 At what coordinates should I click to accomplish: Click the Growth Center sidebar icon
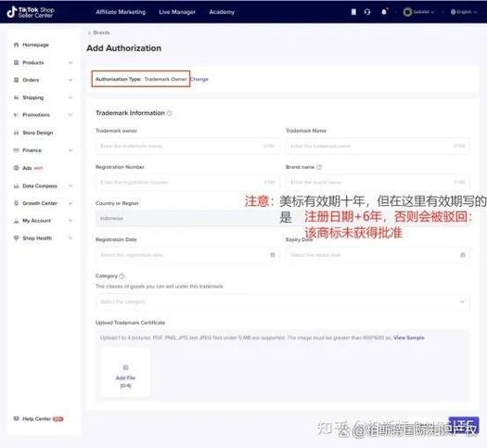point(16,203)
